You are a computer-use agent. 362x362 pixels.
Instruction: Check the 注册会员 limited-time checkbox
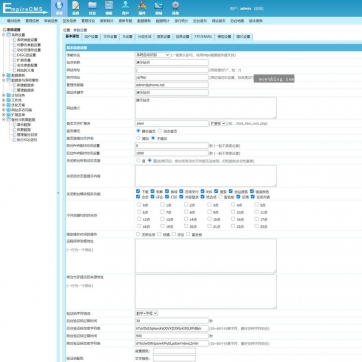pos(138,234)
